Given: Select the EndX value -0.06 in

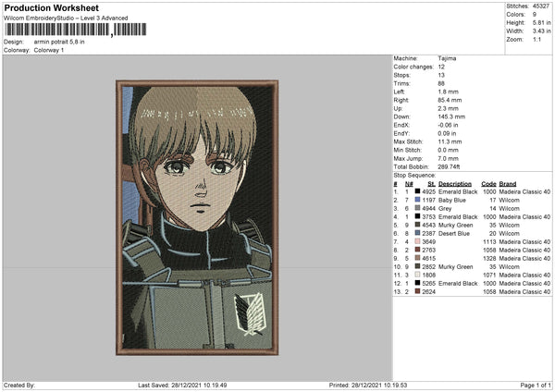Looking at the screenshot, I should (448, 125).
